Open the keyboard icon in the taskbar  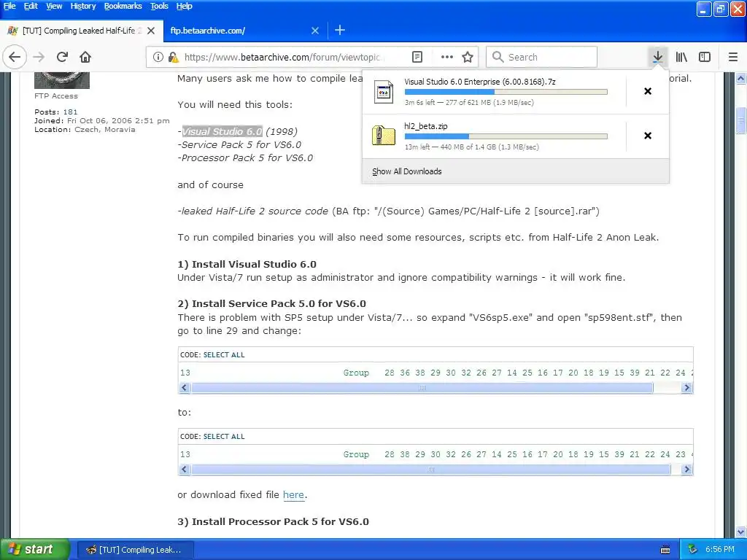(x=665, y=550)
